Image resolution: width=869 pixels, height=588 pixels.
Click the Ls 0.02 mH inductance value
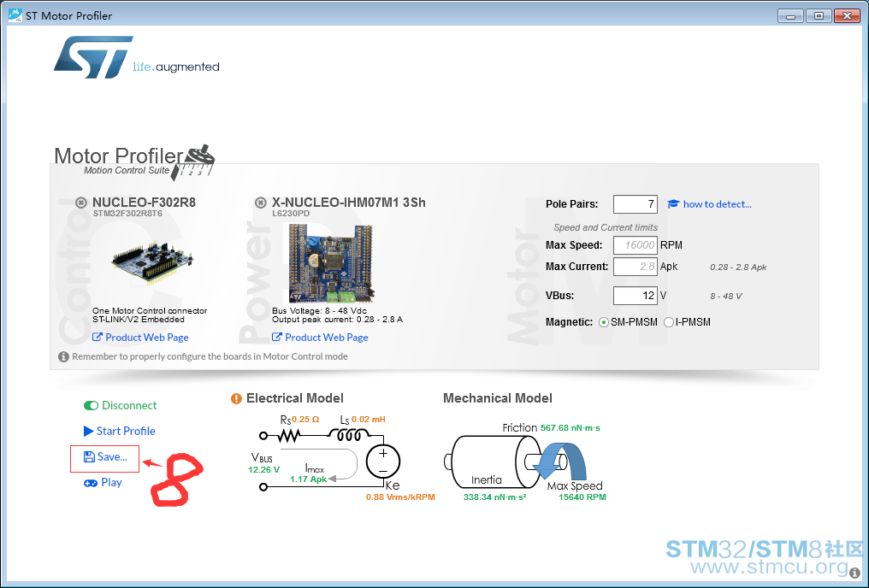368,420
